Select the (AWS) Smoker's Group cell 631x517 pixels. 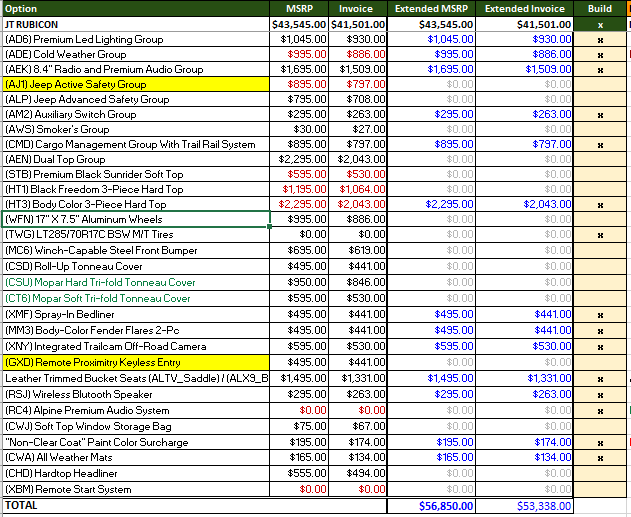tap(136, 129)
